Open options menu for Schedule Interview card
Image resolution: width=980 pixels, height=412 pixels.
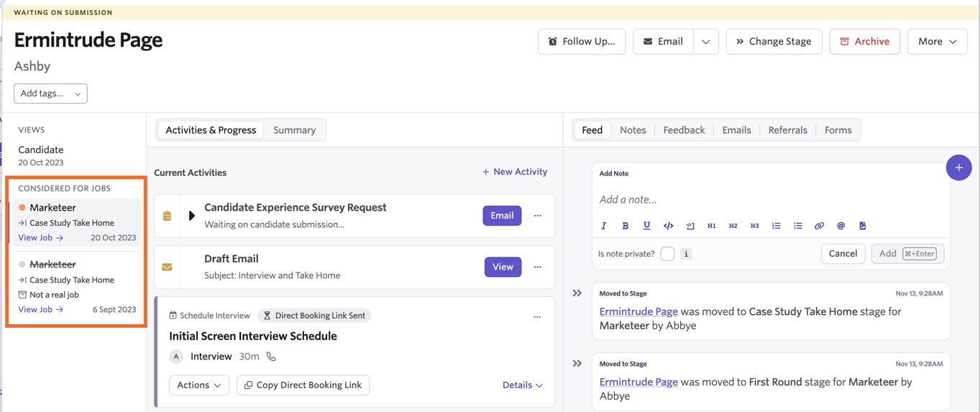537,316
